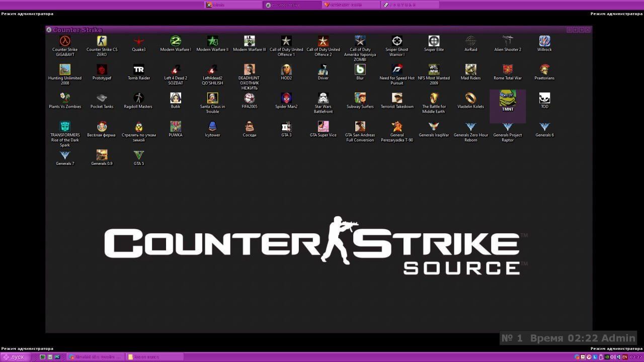The height and width of the screenshot is (362, 644).
Task: Open Generals Zero Hour Reborn
Action: 471,126
